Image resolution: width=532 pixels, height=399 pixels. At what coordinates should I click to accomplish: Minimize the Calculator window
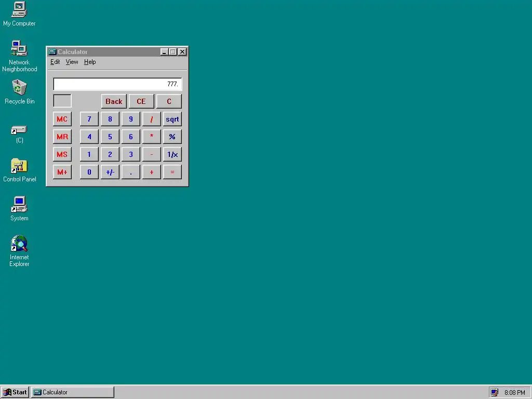(x=164, y=52)
